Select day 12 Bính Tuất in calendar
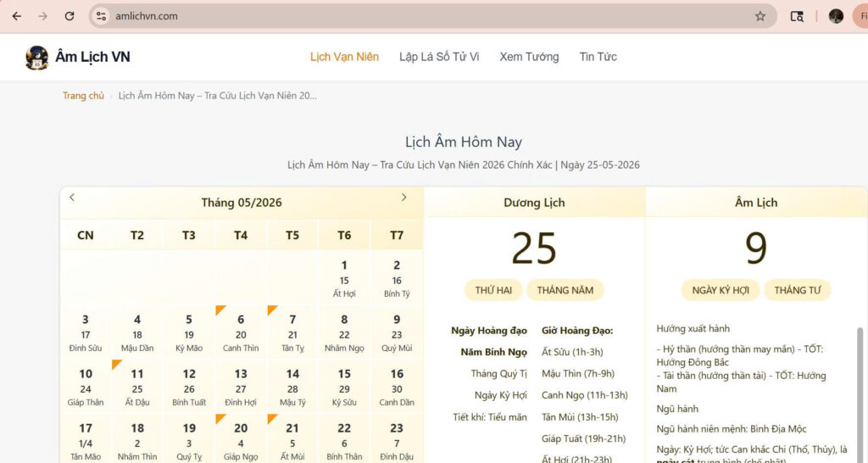 coord(189,388)
